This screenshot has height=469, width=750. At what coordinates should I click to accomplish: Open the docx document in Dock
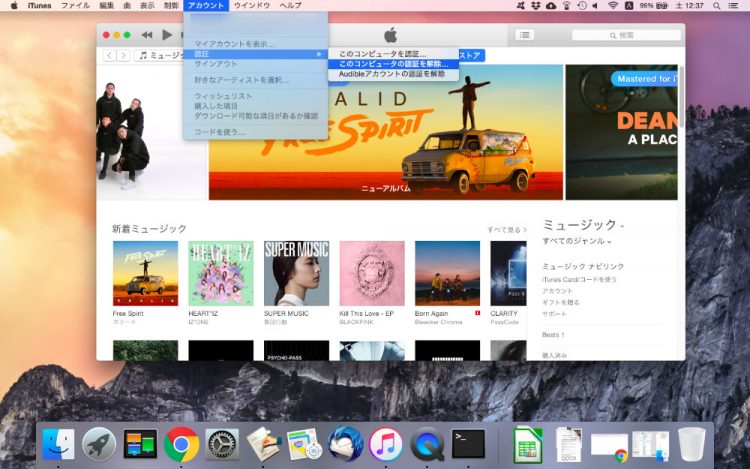(x=569, y=446)
